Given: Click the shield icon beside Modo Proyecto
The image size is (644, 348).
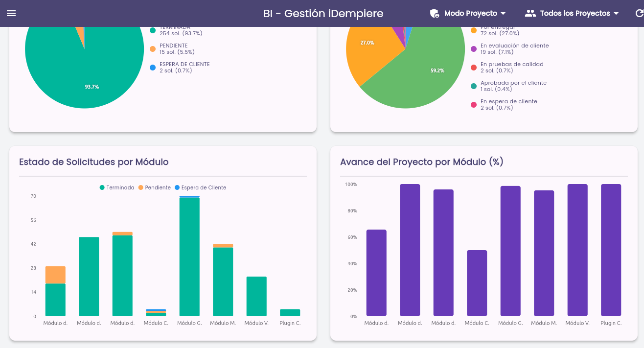Looking at the screenshot, I should tap(435, 13).
